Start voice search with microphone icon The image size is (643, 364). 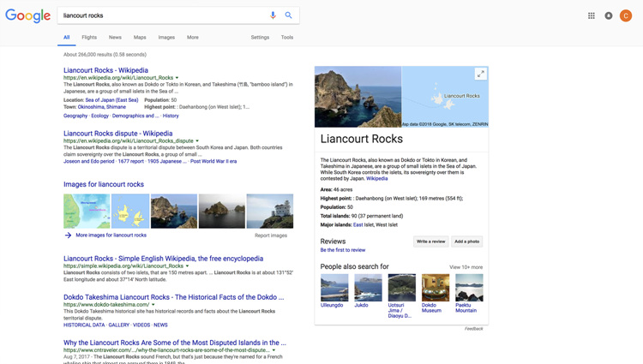point(273,15)
